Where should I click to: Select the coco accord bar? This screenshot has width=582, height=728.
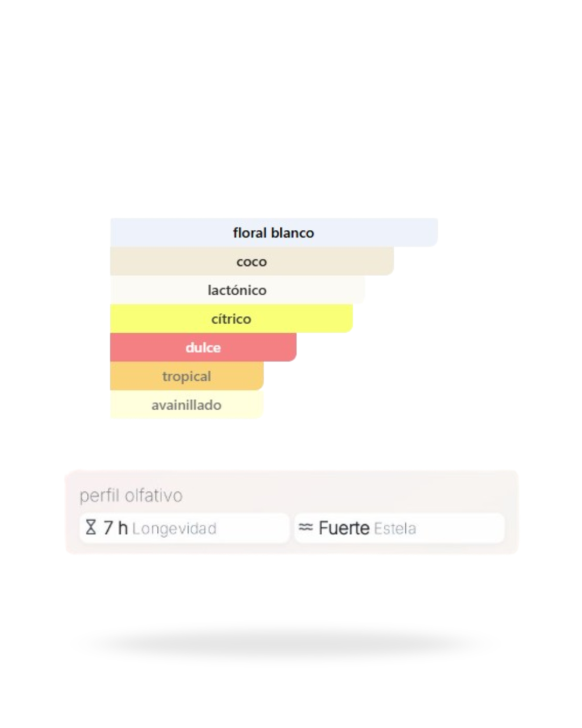pos(252,262)
